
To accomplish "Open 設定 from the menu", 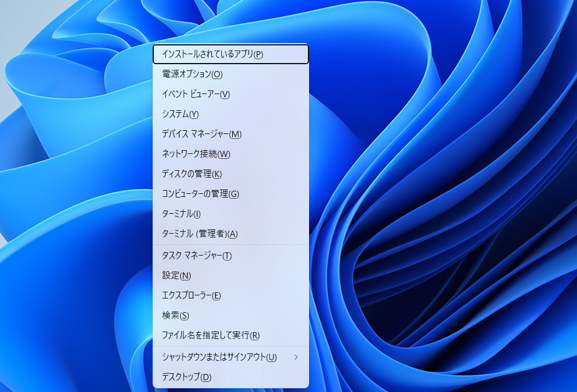I will click(x=176, y=275).
